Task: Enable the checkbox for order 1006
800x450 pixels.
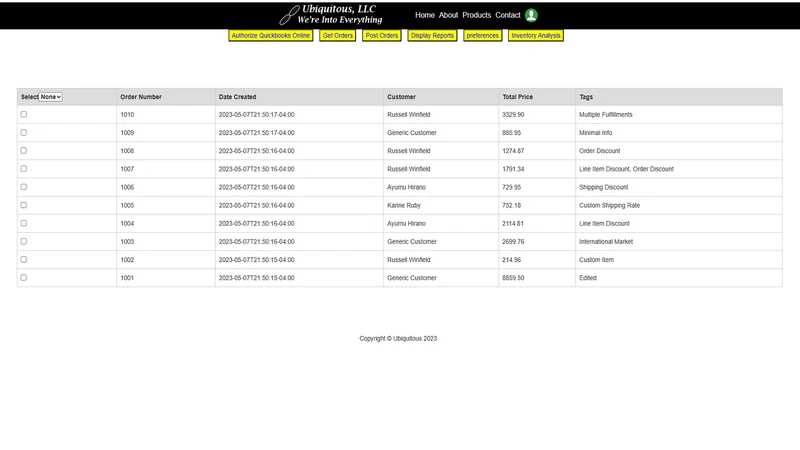Action: point(23,187)
